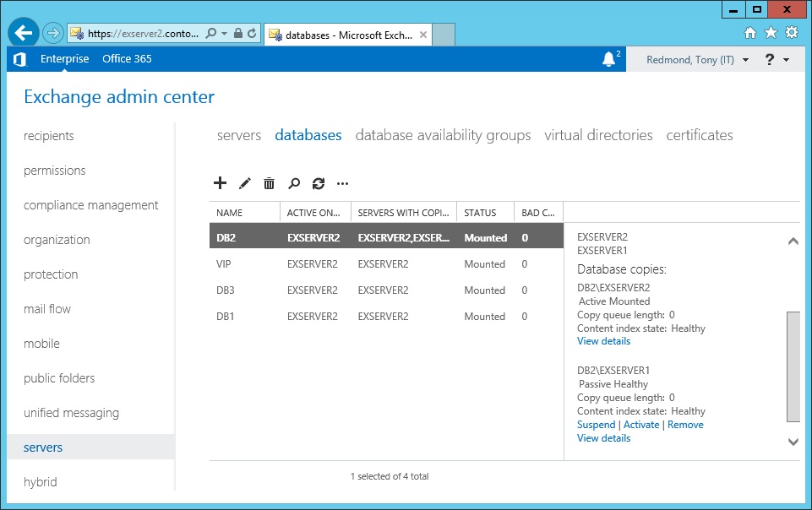This screenshot has height=510, width=812.
Task: Click the browser back arrow button
Action: pyautogui.click(x=24, y=33)
